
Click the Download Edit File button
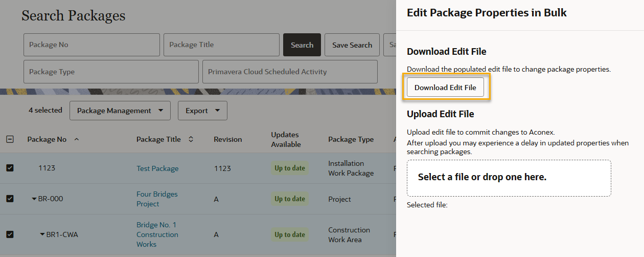pos(445,88)
